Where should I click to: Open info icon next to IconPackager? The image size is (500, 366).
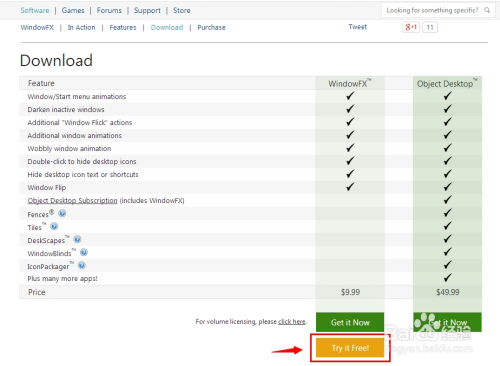[x=82, y=265]
